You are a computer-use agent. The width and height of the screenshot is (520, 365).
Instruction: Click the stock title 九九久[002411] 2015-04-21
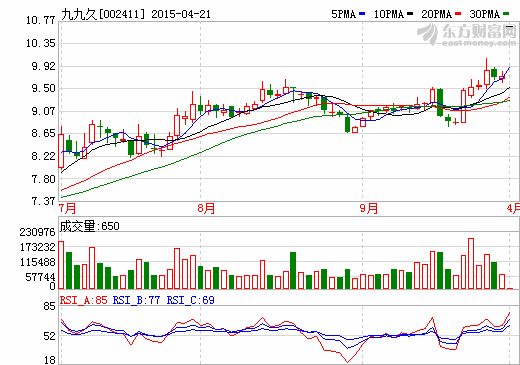click(136, 14)
